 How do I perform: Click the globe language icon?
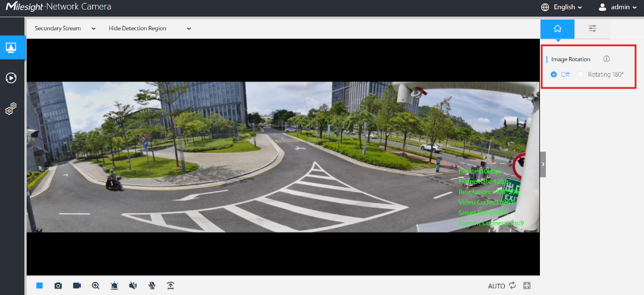pyautogui.click(x=545, y=7)
